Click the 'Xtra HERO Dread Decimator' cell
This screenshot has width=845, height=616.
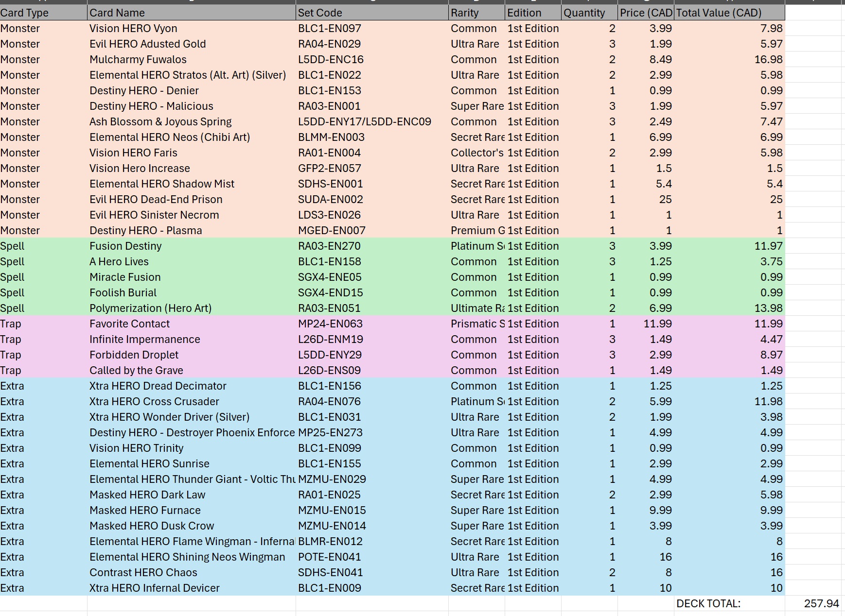[192, 386]
